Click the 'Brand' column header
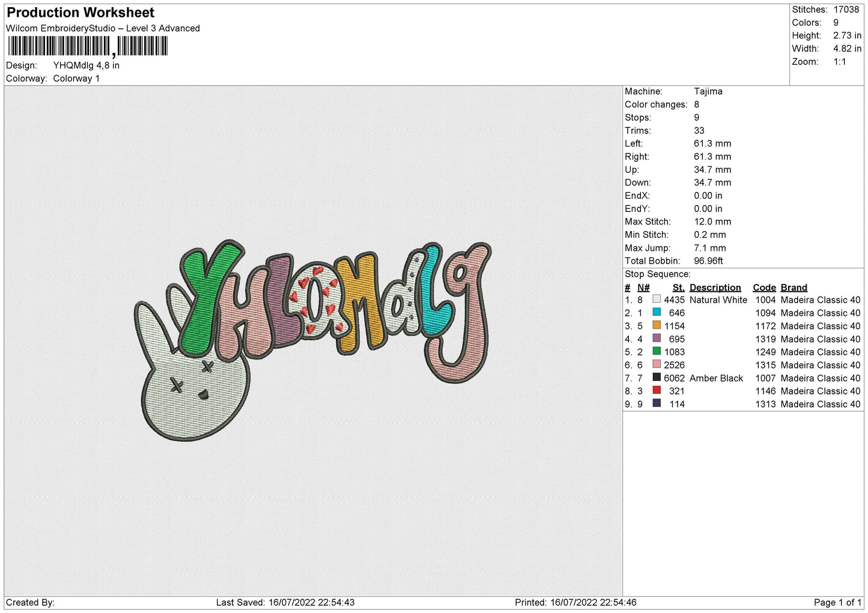This screenshot has height=613, width=868. pos(794,288)
